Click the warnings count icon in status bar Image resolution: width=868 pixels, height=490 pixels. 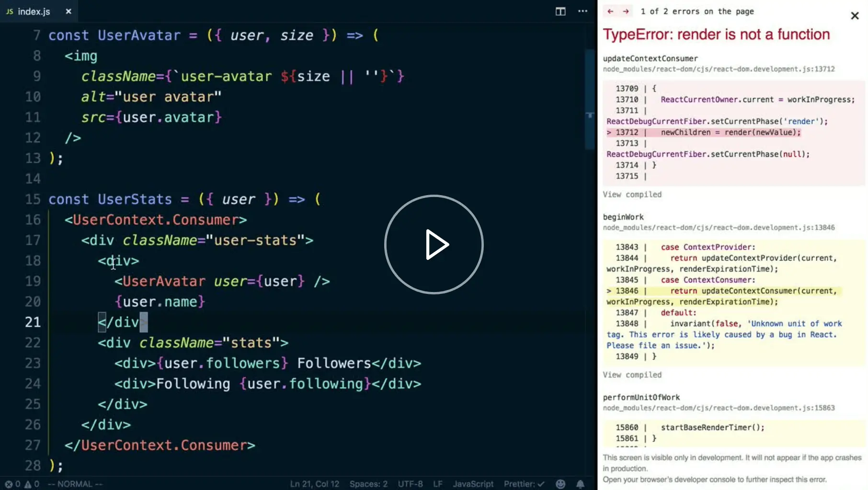(29, 484)
